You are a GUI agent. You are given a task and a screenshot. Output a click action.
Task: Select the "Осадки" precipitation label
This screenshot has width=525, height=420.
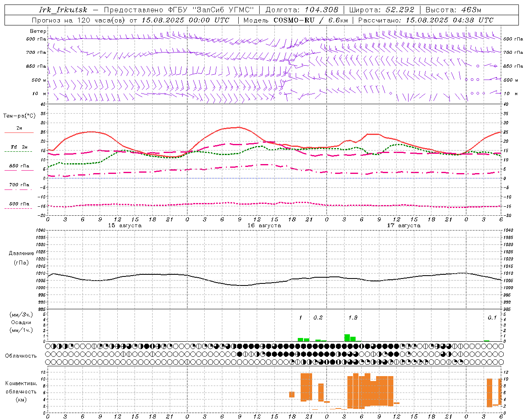[21, 322]
